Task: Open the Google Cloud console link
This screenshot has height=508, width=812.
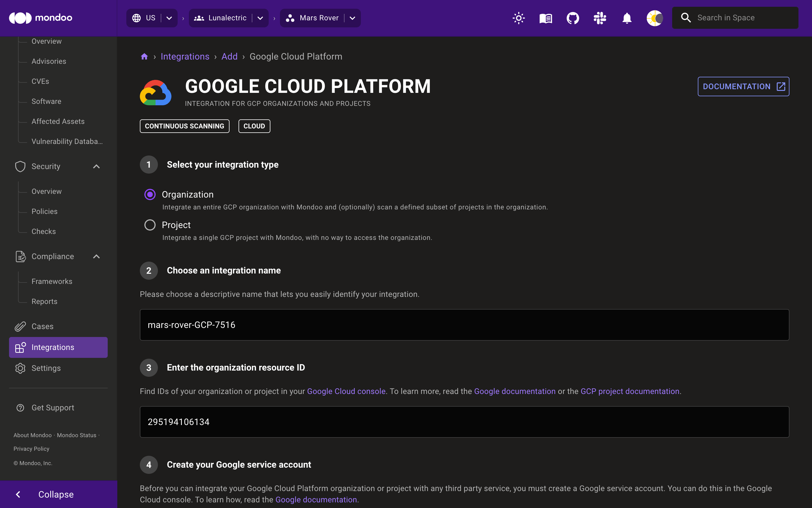Action: click(346, 391)
